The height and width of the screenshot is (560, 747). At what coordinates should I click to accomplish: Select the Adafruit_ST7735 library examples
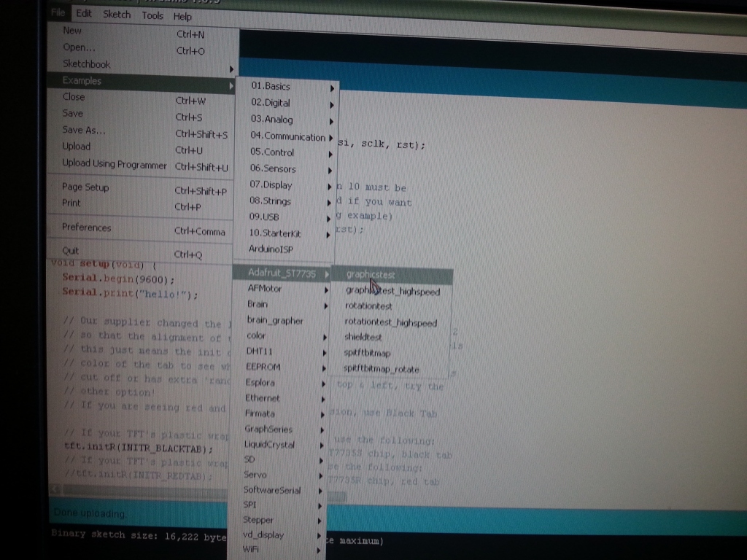tap(282, 273)
